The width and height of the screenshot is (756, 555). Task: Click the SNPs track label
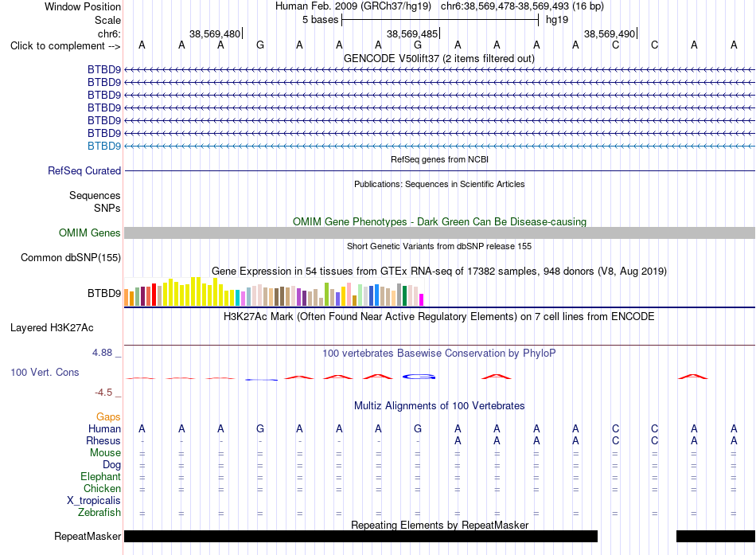tap(107, 208)
